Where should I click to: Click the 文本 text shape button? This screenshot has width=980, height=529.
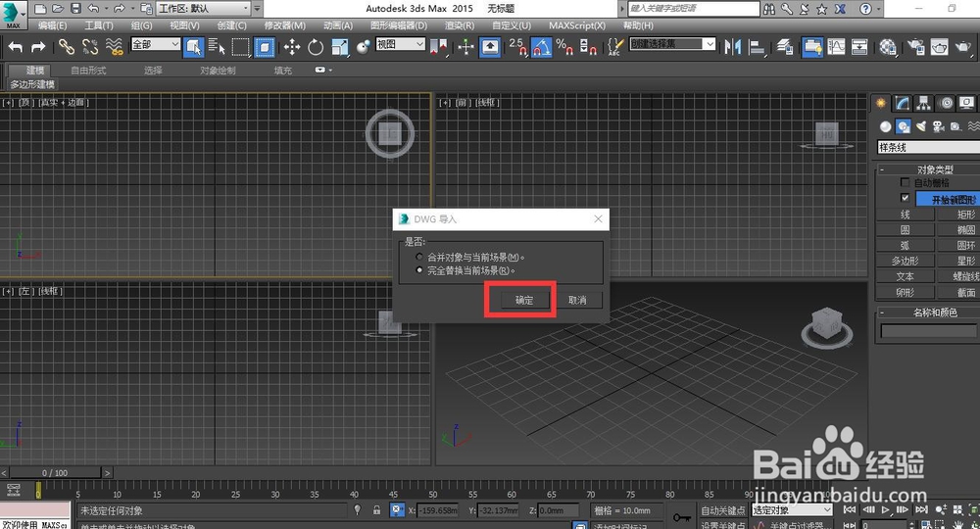click(x=905, y=276)
